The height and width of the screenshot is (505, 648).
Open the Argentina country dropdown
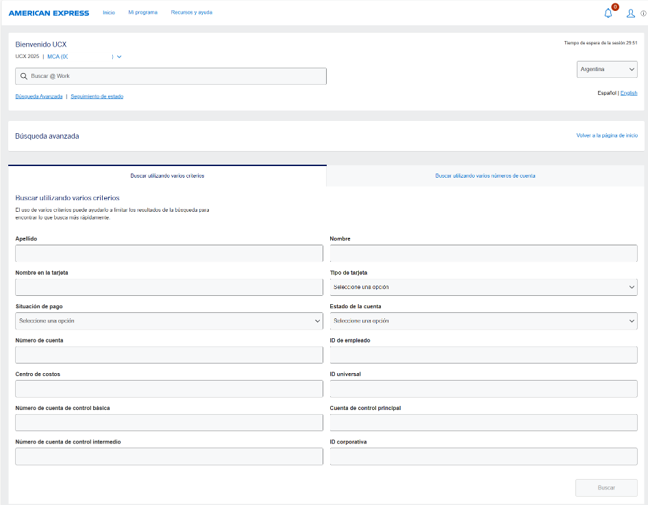[607, 69]
